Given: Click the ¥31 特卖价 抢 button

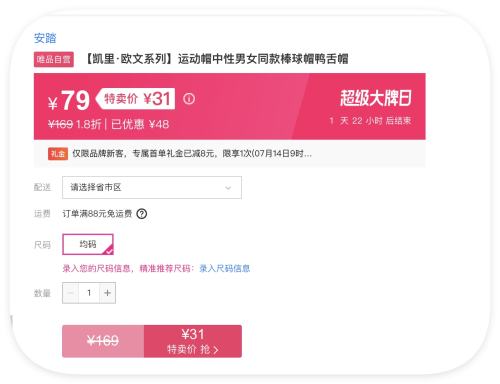Looking at the screenshot, I should pos(193,341).
